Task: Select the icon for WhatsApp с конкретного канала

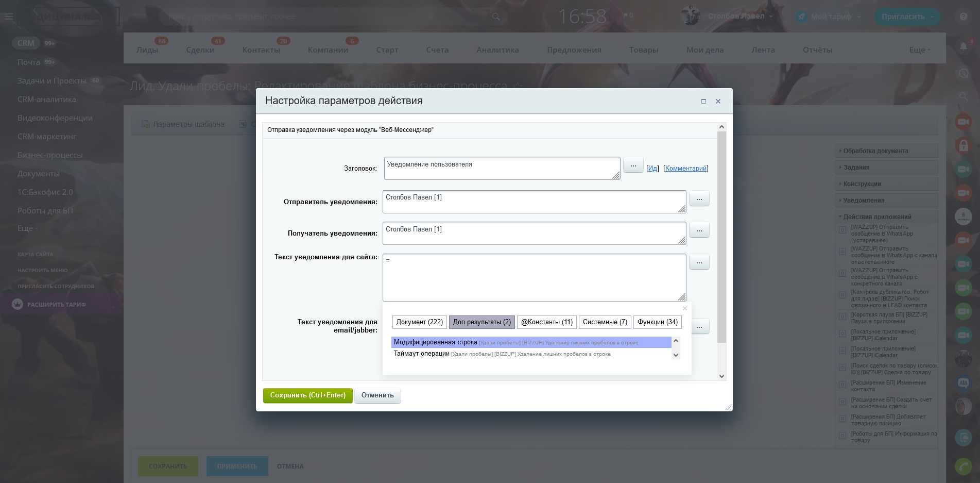Action: pos(843,273)
